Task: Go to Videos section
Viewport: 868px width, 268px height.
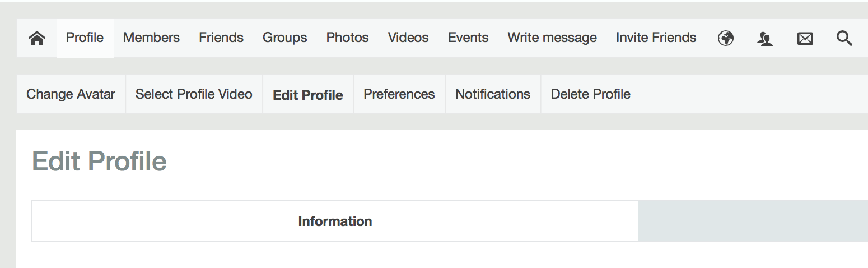Action: coord(408,38)
